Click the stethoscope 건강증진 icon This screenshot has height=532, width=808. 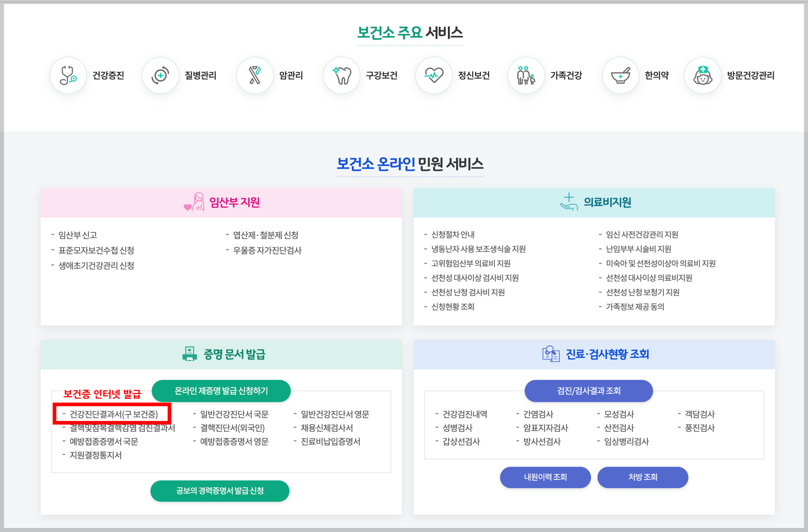tap(68, 75)
